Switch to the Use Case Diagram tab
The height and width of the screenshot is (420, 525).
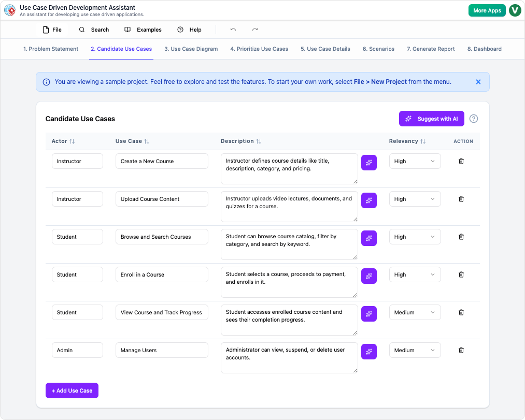pyautogui.click(x=191, y=49)
